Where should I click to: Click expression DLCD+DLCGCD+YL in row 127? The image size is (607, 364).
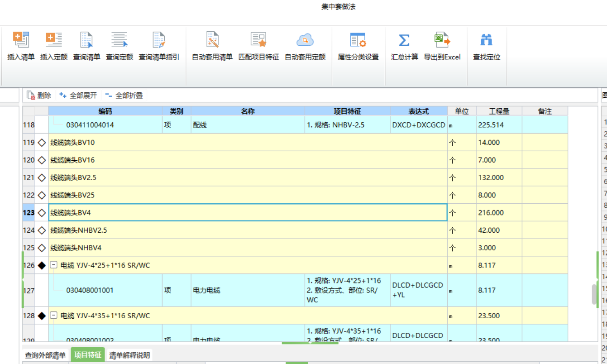tap(419, 290)
